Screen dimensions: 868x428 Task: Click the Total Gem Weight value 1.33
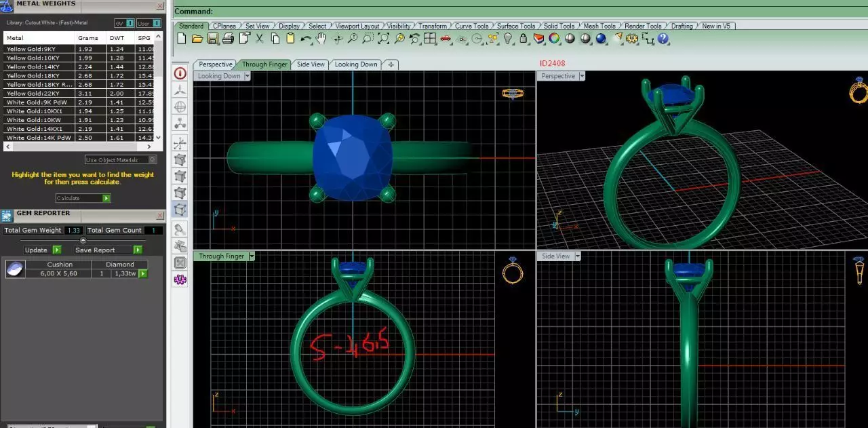coord(74,230)
